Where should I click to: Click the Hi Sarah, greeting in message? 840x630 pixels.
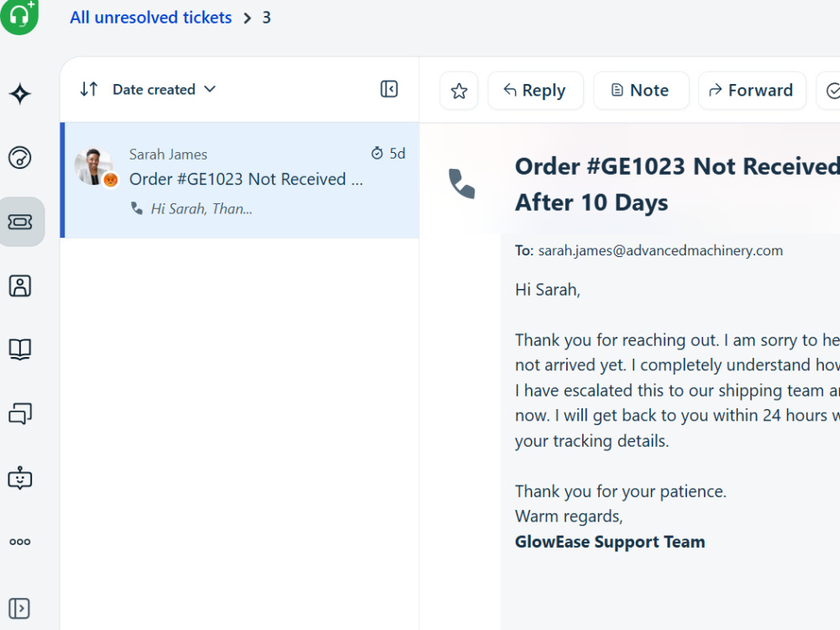(x=548, y=290)
